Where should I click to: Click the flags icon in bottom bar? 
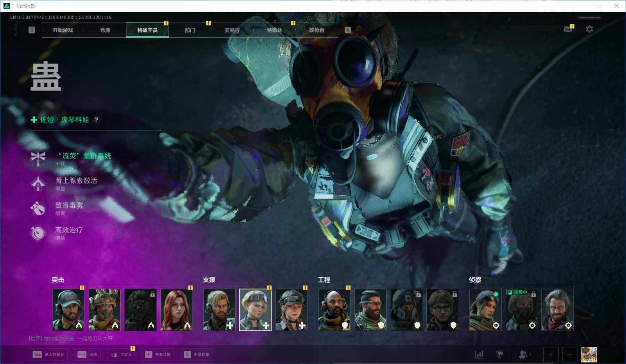tap(500, 355)
